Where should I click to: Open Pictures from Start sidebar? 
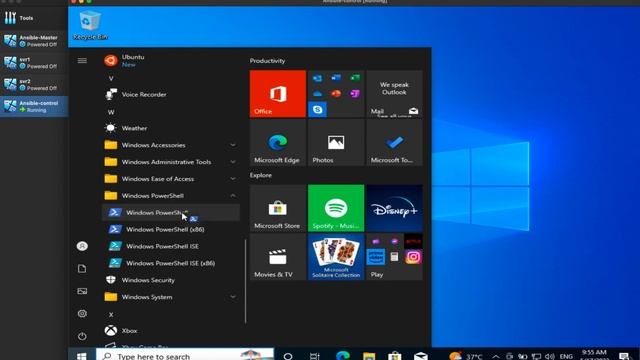point(82,291)
